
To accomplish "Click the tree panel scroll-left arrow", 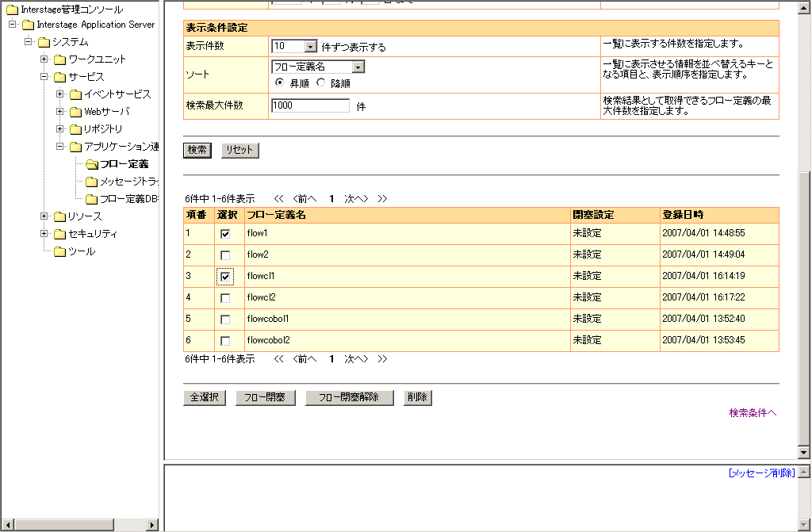I will 6,525.
